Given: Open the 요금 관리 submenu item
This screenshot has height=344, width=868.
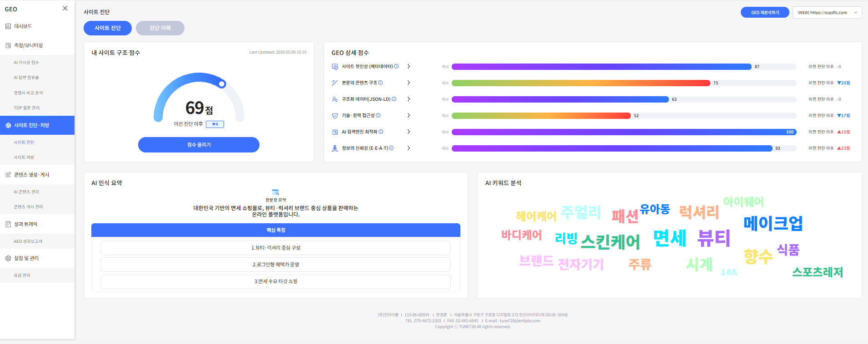Looking at the screenshot, I should point(22,275).
